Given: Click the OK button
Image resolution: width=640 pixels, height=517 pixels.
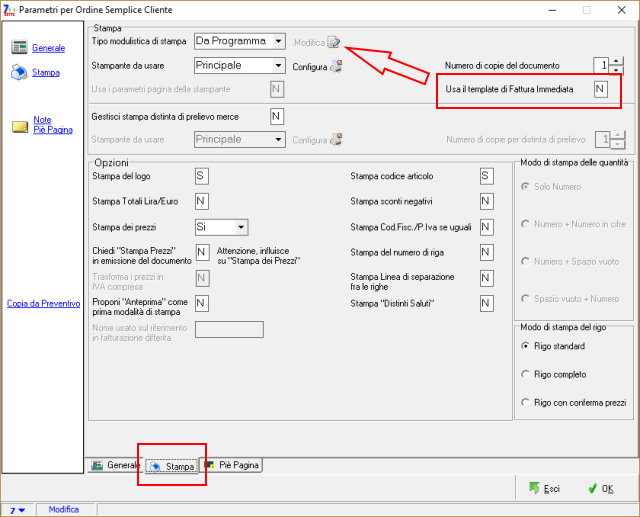Looking at the screenshot, I should point(601,488).
